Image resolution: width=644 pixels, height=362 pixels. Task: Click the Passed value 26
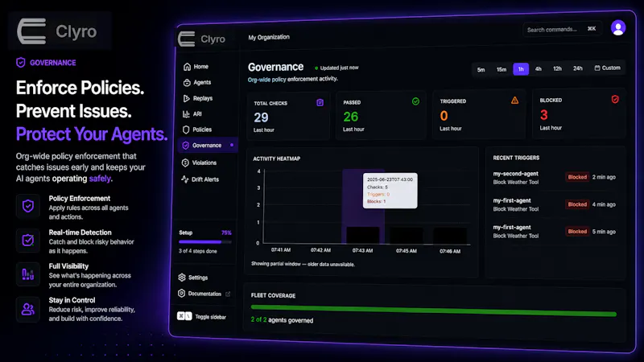coord(351,117)
